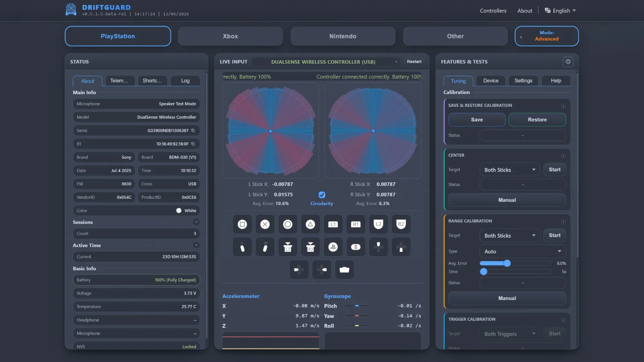Click the Cross button icon
The height and width of the screenshot is (362, 644).
[x=265, y=224]
